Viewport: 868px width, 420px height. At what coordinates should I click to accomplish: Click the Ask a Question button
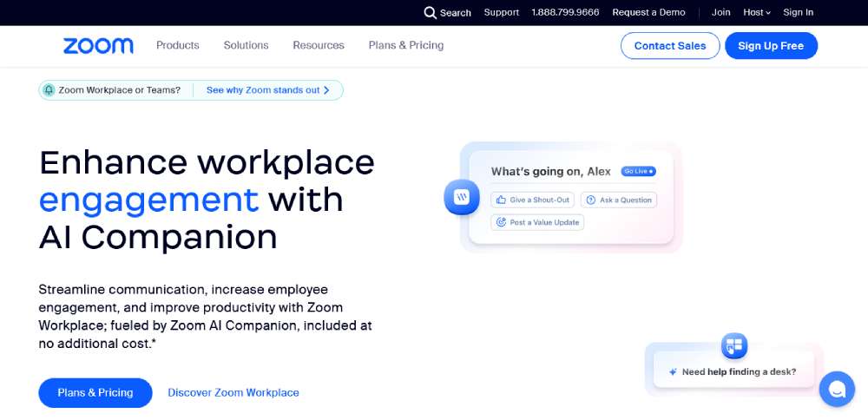(x=619, y=200)
